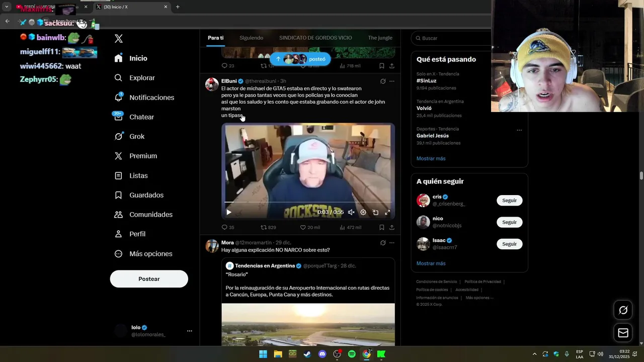This screenshot has height=362, width=644.
Task: View 718 mil views analytics
Action: [x=350, y=66]
